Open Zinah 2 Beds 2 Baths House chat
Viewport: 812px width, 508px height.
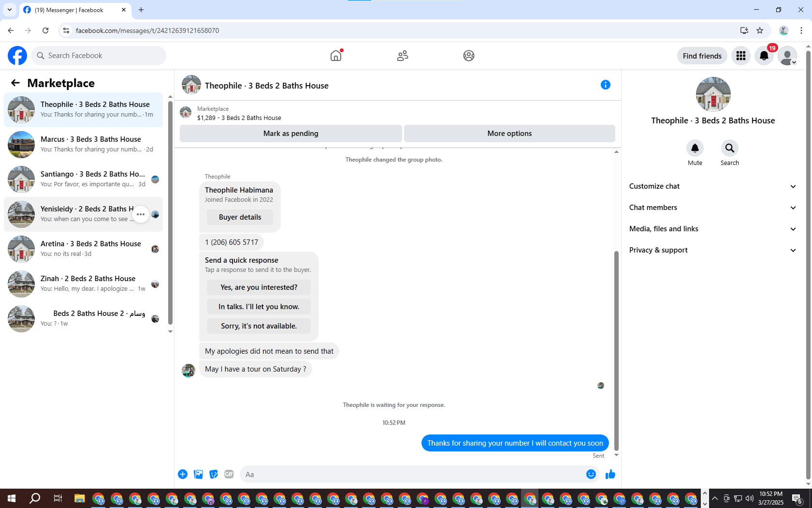(x=84, y=284)
